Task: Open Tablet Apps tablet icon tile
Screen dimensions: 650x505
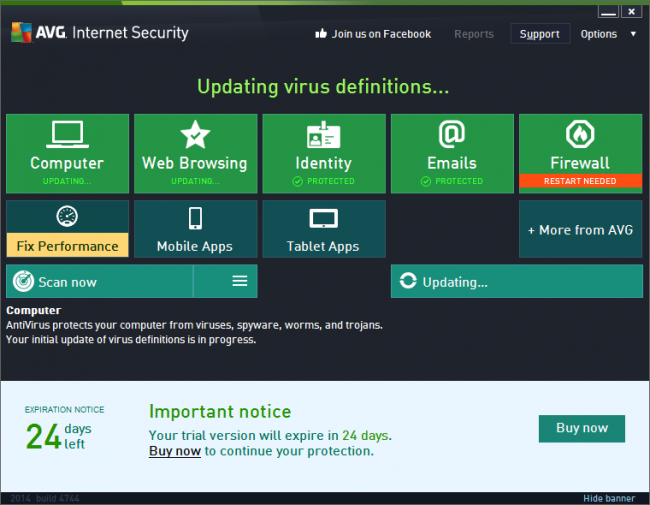Action: 323,229
